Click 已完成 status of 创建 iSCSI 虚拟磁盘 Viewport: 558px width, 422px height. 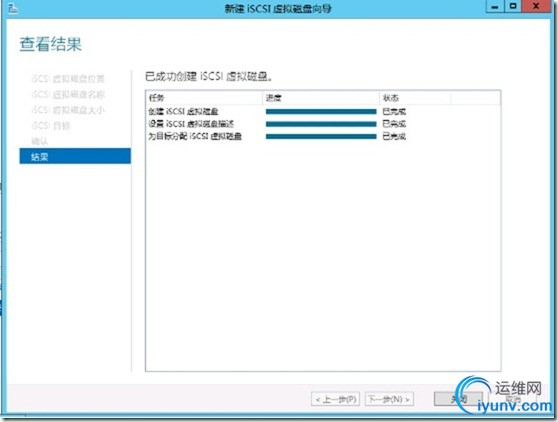394,112
